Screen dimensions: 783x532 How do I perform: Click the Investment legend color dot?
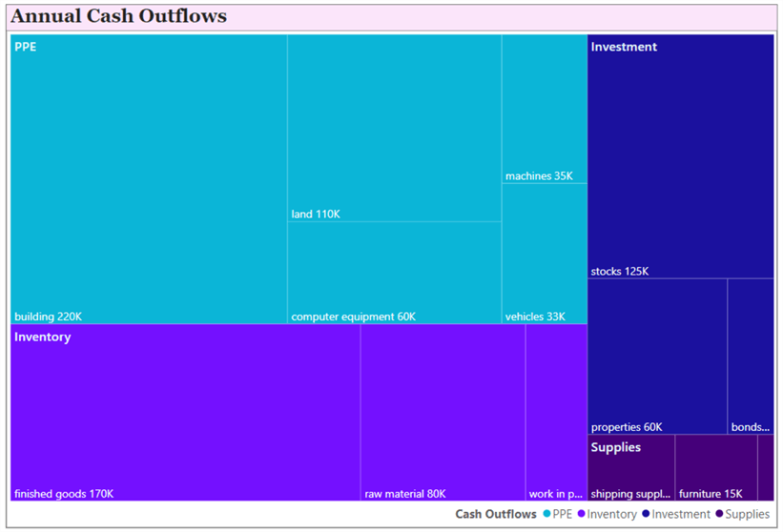tap(645, 514)
